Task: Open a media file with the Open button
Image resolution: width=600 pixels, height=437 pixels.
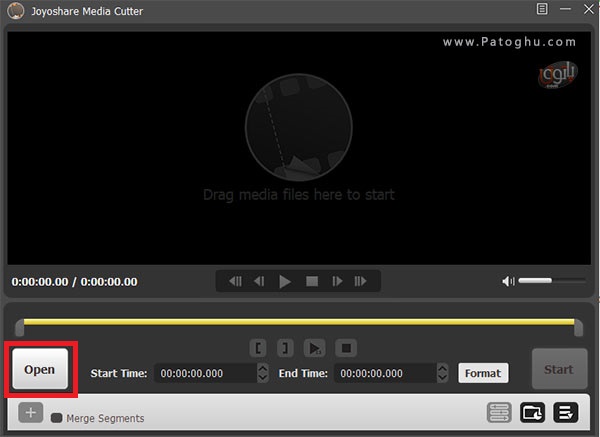Action: pos(40,369)
